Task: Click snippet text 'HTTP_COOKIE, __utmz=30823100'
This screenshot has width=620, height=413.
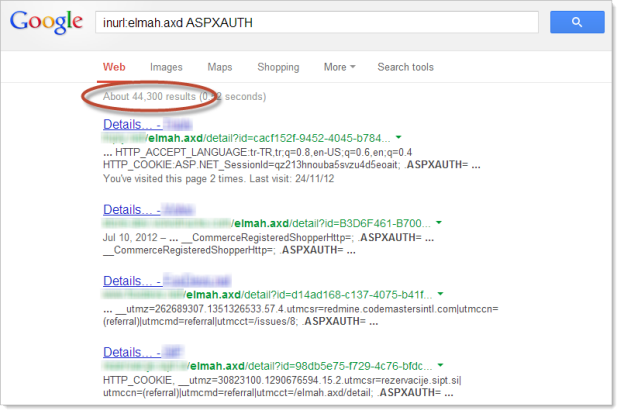Action: (x=282, y=386)
